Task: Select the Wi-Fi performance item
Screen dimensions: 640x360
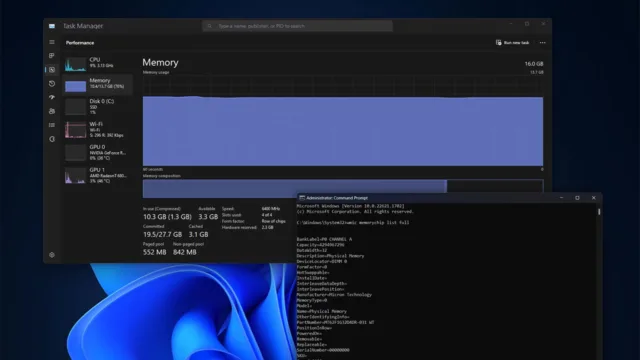Action: (x=98, y=129)
